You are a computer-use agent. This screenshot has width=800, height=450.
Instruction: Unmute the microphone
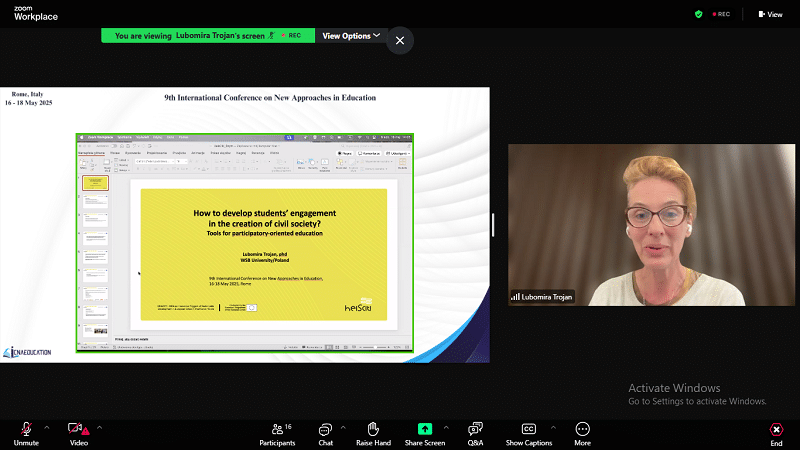click(x=26, y=428)
